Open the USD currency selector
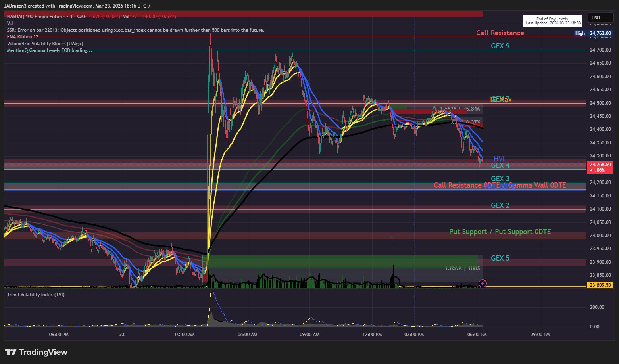Image resolution: width=619 pixels, height=364 pixels. [601, 18]
